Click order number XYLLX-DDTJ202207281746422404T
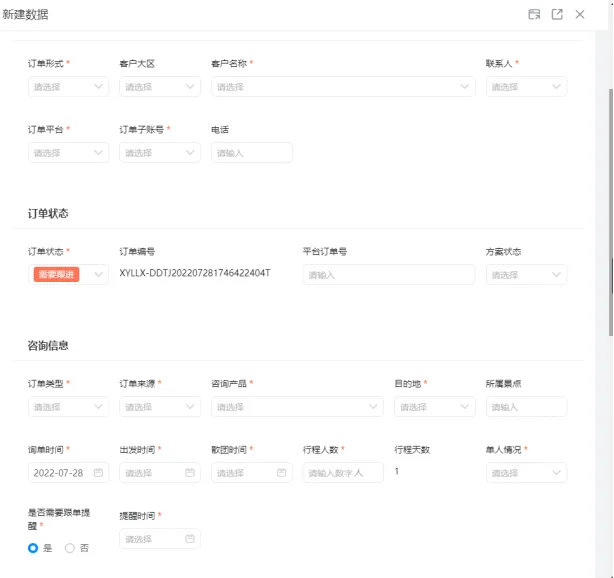The height and width of the screenshot is (578, 614). point(195,273)
